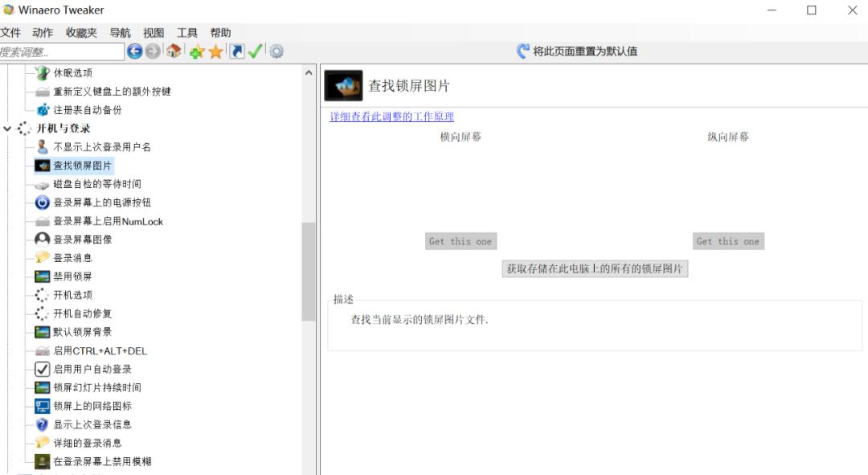Click the disabled Forward navigation arrow

tap(152, 51)
